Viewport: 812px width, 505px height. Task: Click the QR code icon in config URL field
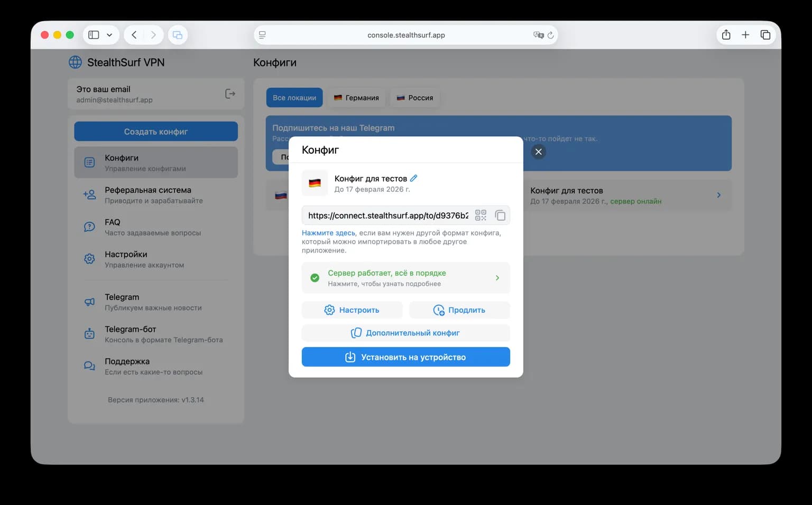480,215
